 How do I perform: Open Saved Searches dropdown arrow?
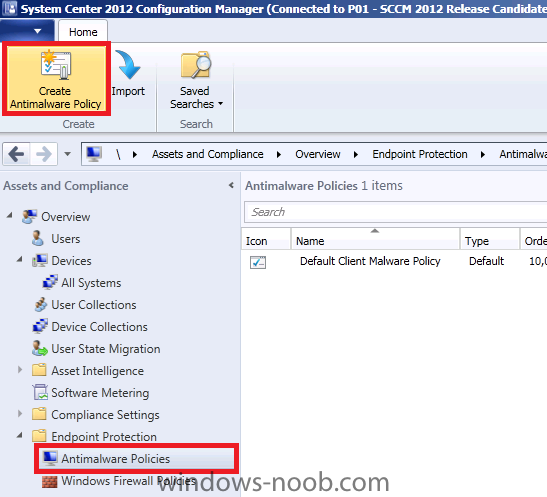[x=220, y=104]
